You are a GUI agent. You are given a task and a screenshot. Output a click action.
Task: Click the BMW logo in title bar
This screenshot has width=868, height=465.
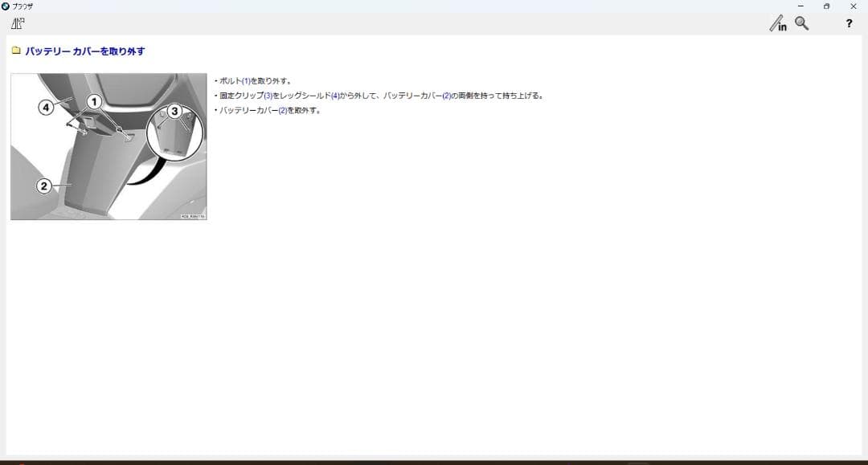[x=6, y=6]
